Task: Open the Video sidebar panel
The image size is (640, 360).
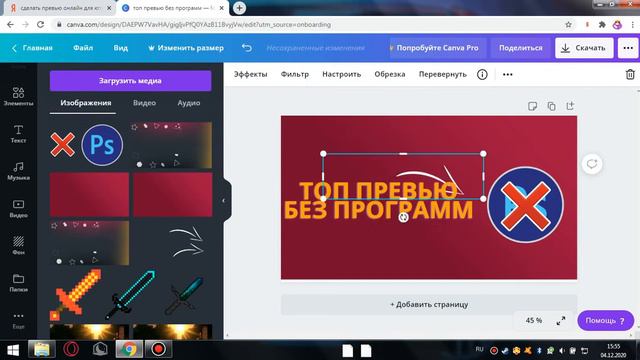Action: [x=18, y=208]
